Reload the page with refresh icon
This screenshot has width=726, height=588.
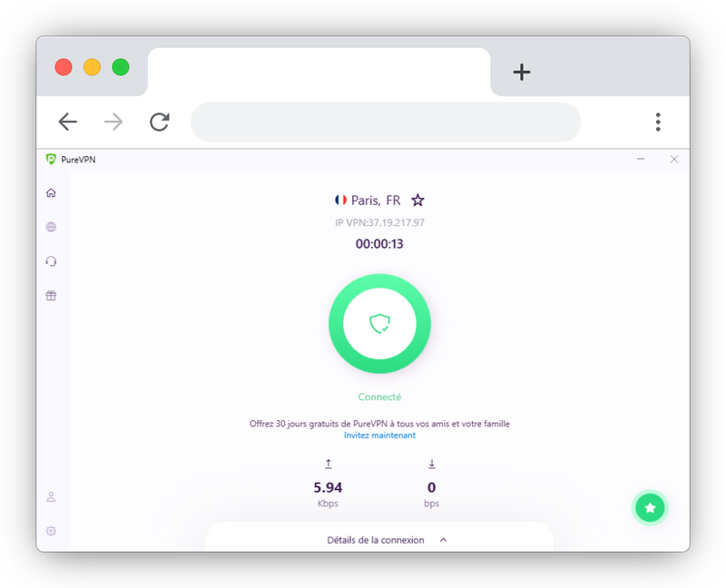[160, 122]
